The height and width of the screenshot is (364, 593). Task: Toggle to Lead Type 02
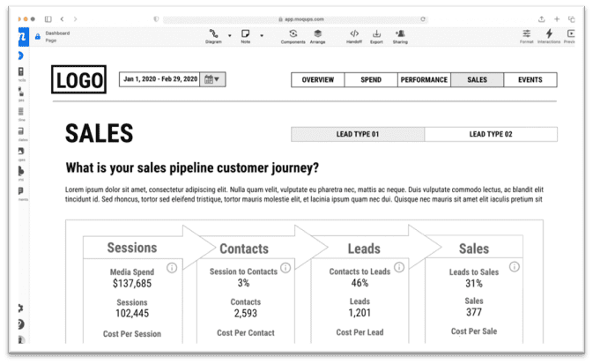491,135
